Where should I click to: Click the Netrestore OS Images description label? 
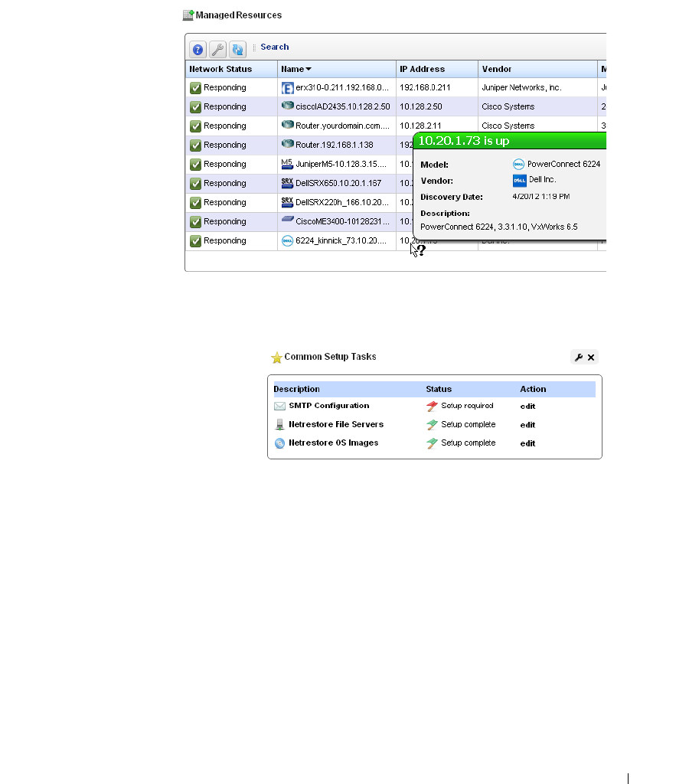334,443
